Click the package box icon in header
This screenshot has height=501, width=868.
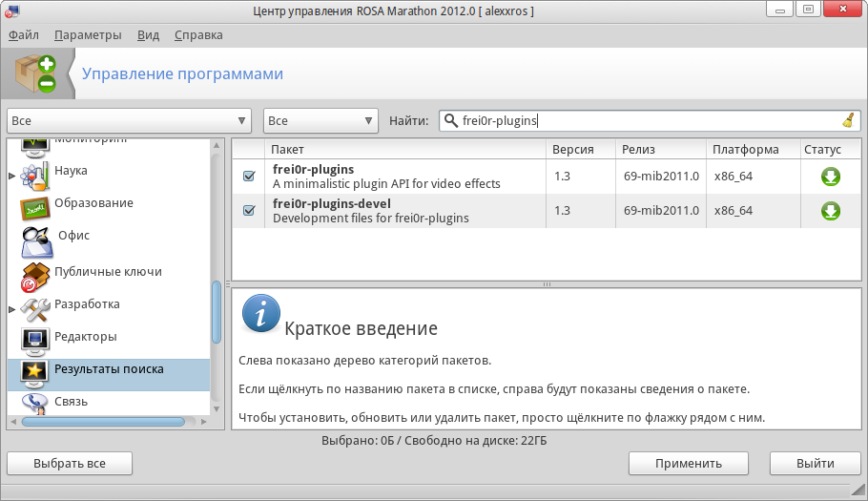(35, 73)
